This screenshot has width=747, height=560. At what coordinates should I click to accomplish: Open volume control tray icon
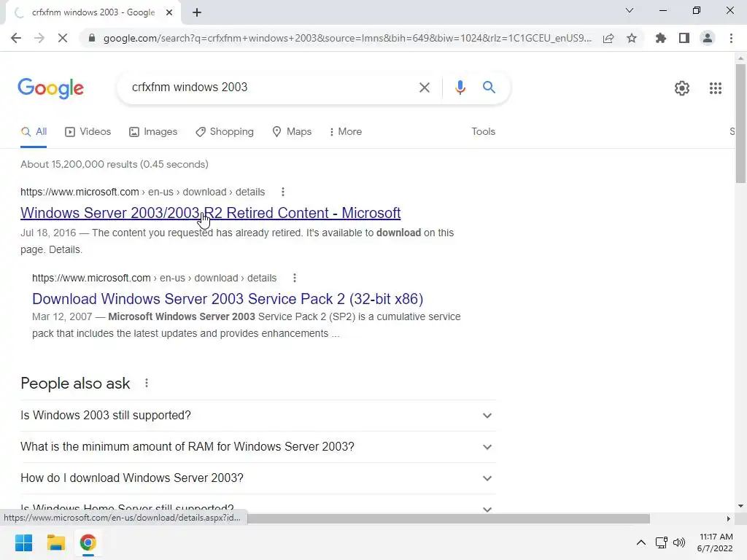tap(679, 542)
